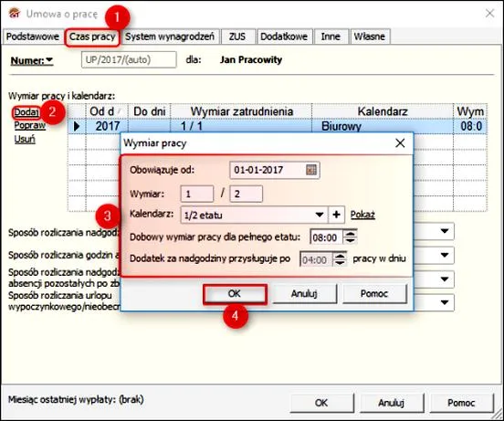Select the Biurowy calendar cell
The width and height of the screenshot is (504, 421).
(x=383, y=126)
